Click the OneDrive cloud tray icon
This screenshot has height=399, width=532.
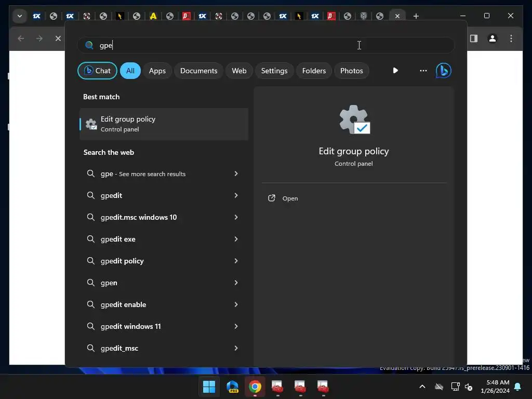coord(439,387)
